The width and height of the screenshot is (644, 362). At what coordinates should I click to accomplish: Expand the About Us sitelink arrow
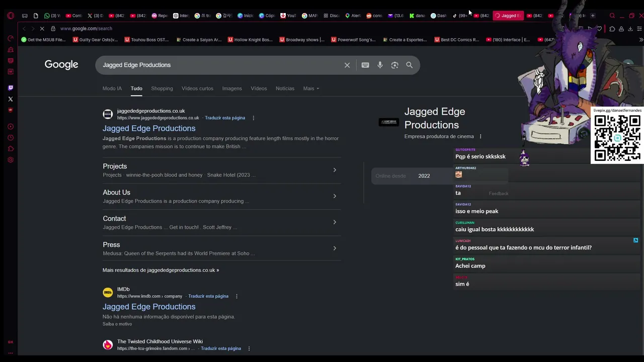[x=335, y=196]
